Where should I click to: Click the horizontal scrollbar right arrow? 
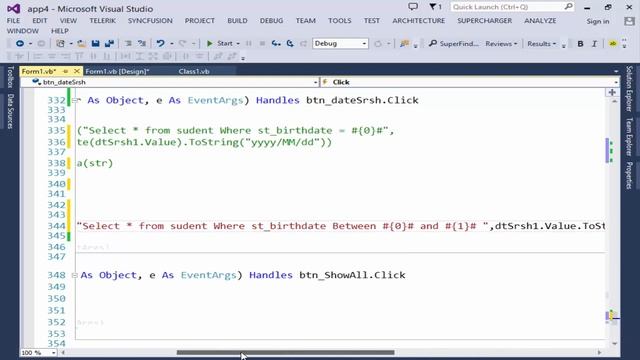599,352
